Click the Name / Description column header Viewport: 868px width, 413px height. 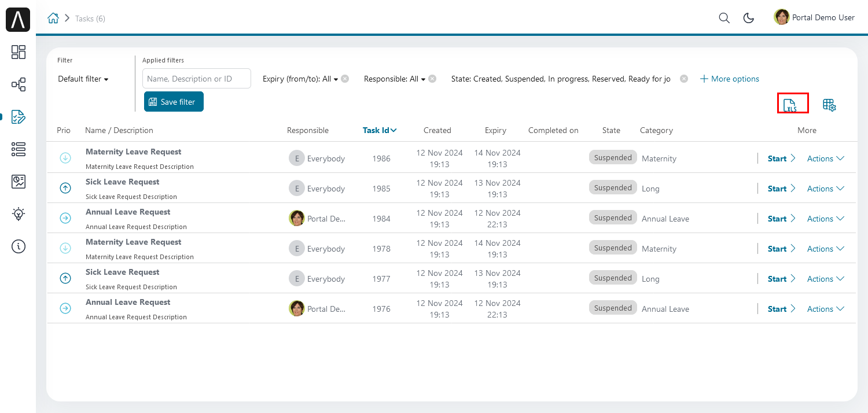(119, 130)
